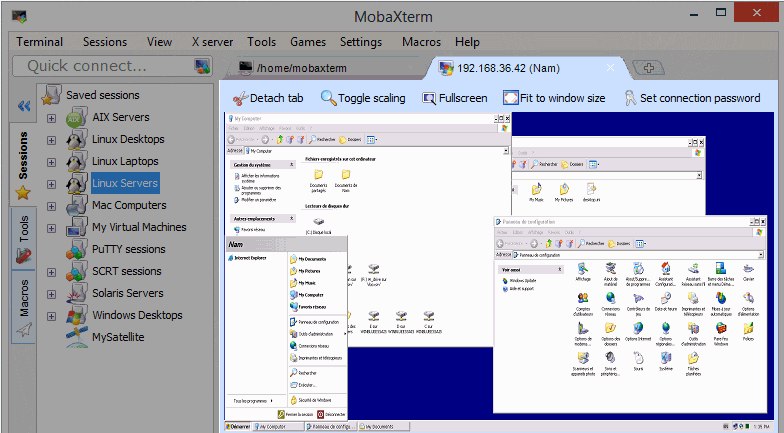
Task: Expand the AIX Servers folder
Action: [x=51, y=118]
